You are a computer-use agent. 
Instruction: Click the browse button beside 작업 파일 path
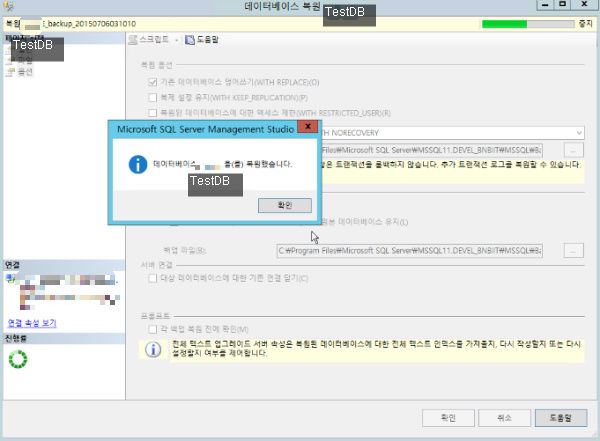click(x=574, y=251)
